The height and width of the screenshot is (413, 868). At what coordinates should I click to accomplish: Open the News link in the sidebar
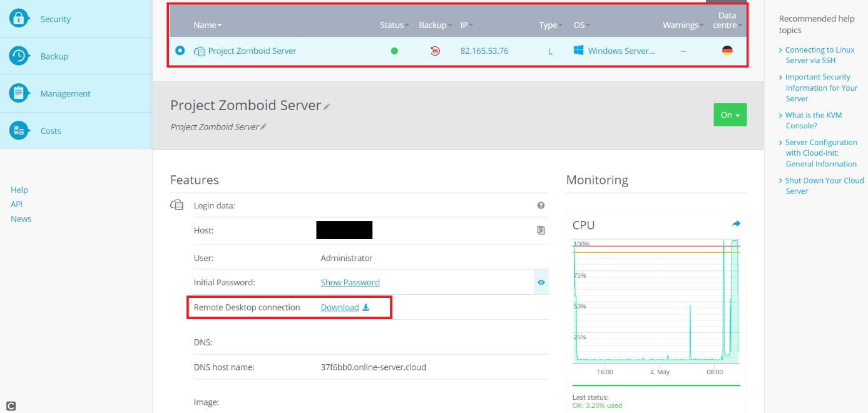(x=21, y=219)
